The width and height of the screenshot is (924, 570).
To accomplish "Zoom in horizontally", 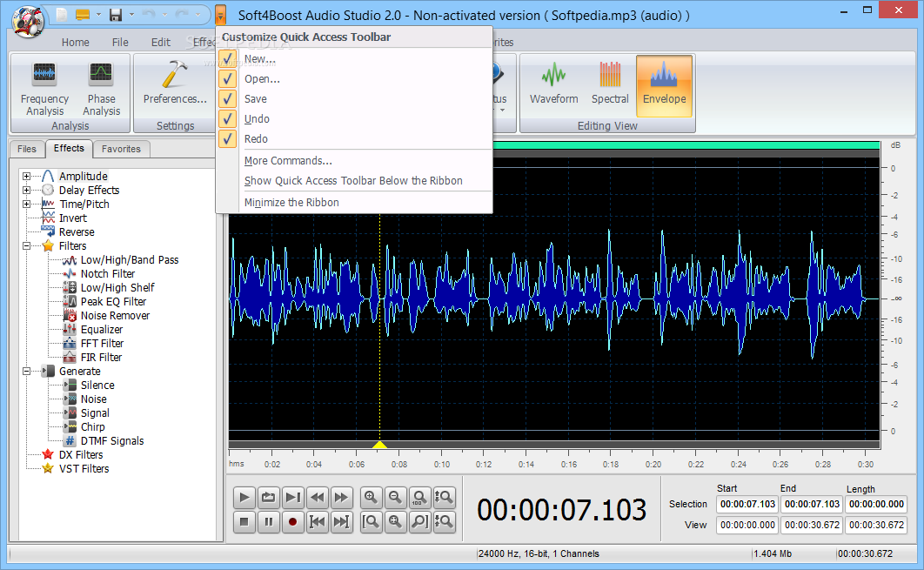I will pos(371,498).
